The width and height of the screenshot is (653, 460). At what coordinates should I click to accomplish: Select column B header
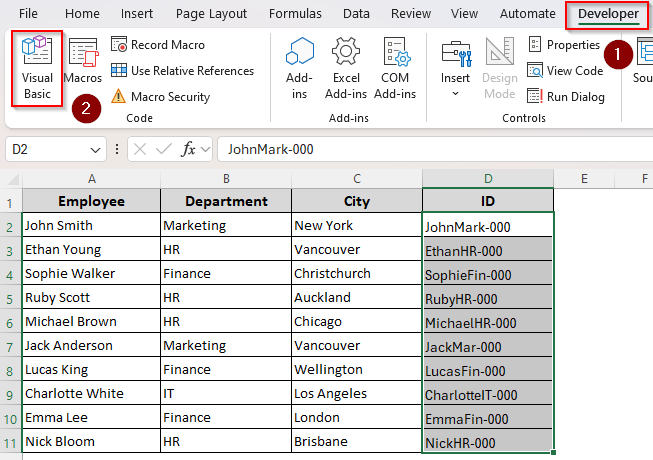click(x=226, y=179)
